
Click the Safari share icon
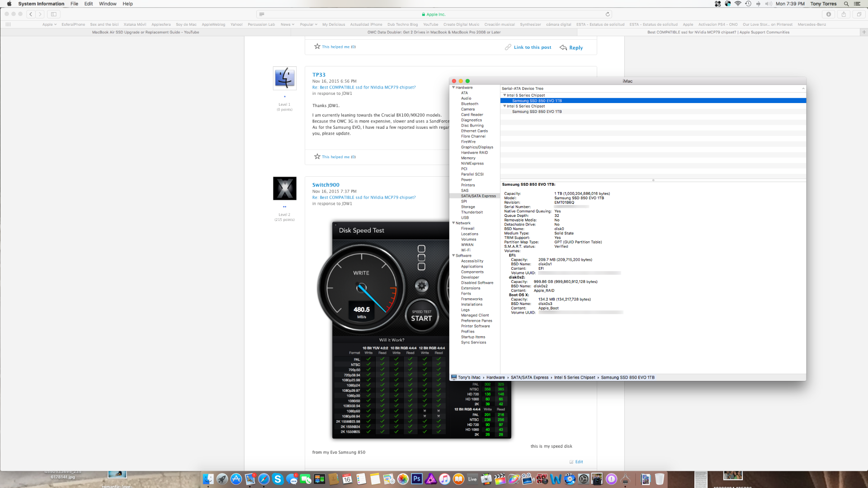click(x=844, y=14)
